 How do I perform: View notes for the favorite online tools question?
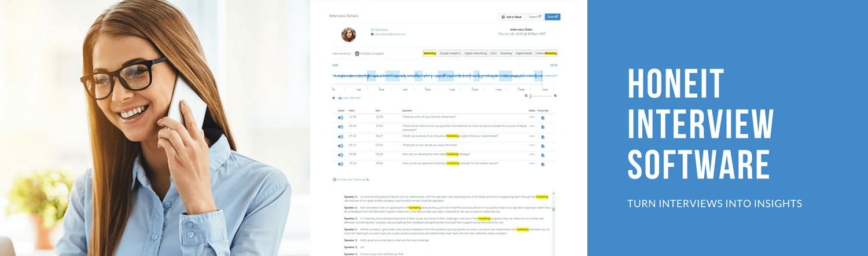532,117
